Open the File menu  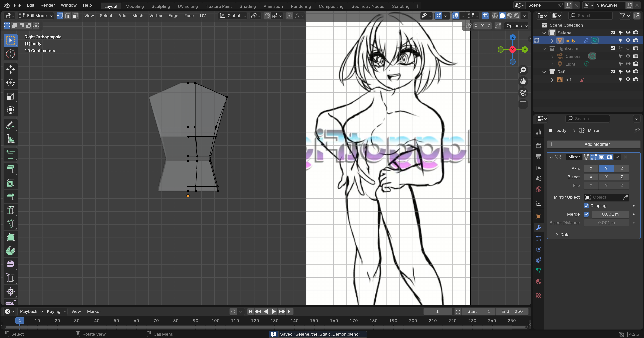click(17, 5)
